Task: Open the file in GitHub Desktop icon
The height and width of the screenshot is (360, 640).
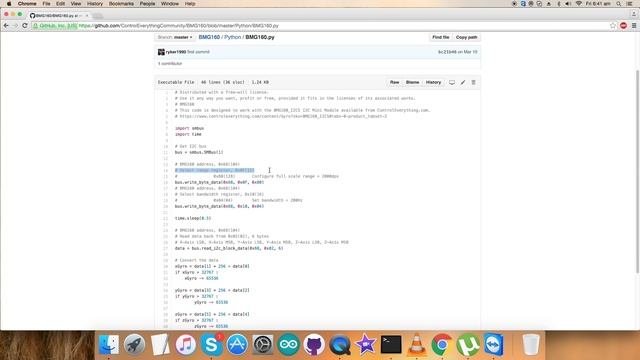Action: pyautogui.click(x=452, y=82)
